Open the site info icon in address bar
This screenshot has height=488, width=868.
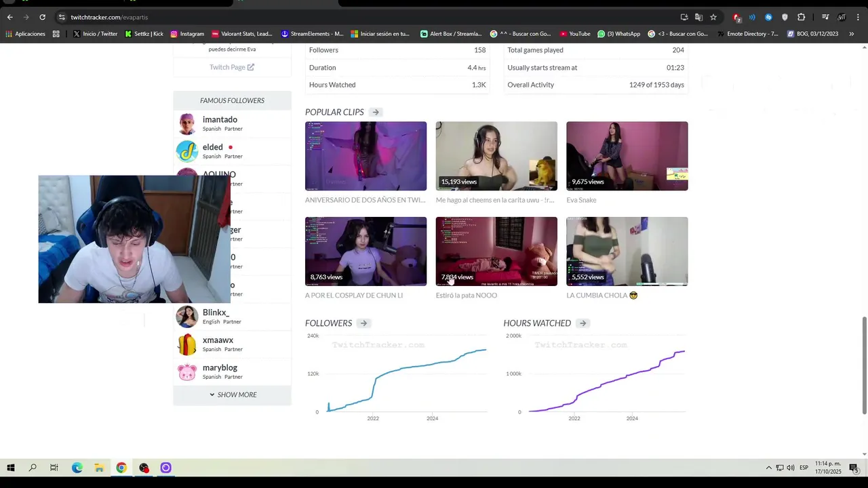[62, 17]
